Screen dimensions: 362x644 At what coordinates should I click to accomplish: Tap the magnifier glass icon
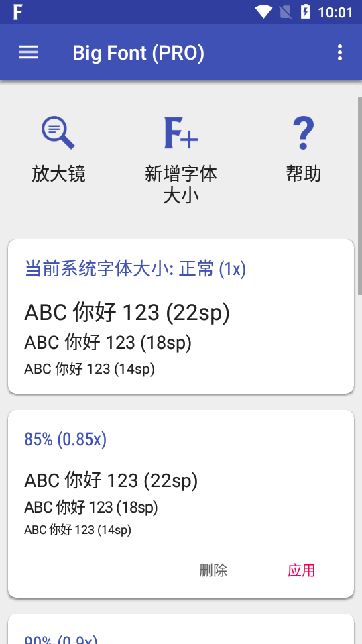(x=58, y=133)
